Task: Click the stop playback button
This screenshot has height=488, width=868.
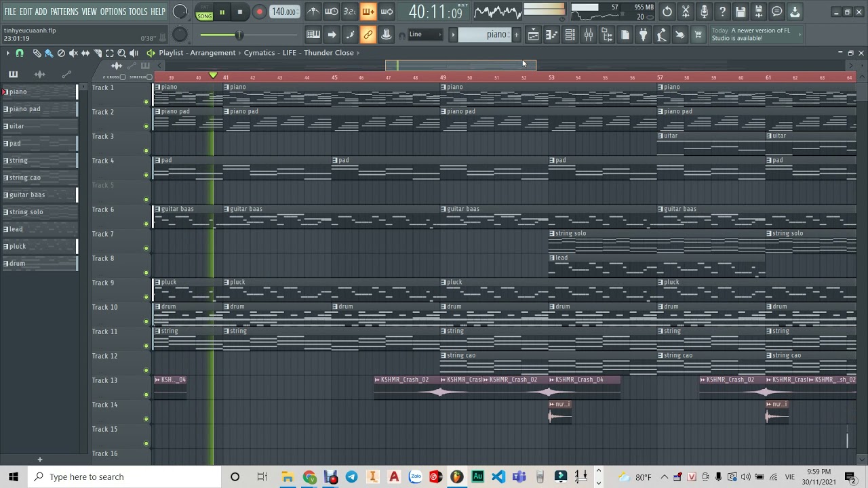Action: [x=240, y=12]
